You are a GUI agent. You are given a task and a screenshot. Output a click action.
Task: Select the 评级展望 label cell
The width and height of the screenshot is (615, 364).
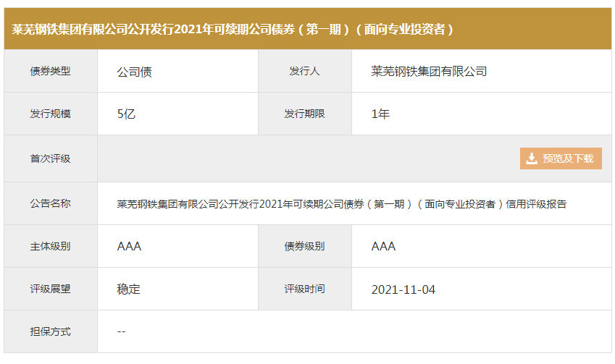tap(51, 289)
